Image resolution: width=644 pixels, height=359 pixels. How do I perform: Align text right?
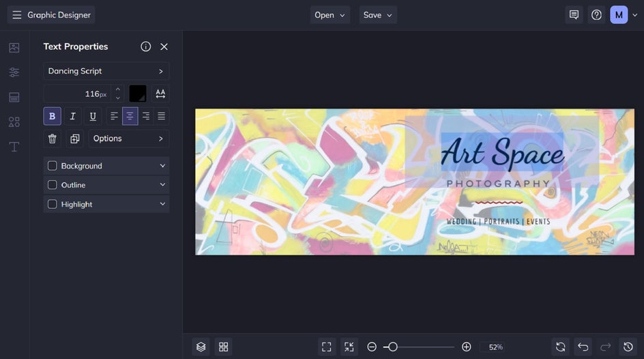[146, 116]
